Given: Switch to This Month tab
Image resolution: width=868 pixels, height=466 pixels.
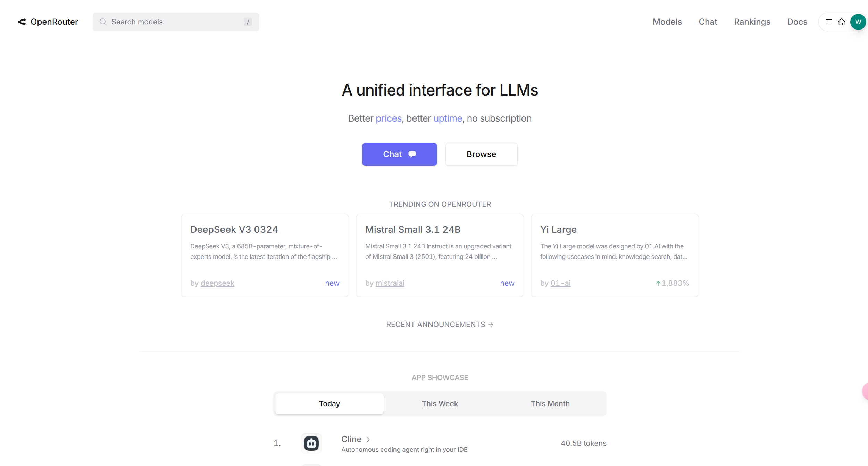Looking at the screenshot, I should (550, 403).
